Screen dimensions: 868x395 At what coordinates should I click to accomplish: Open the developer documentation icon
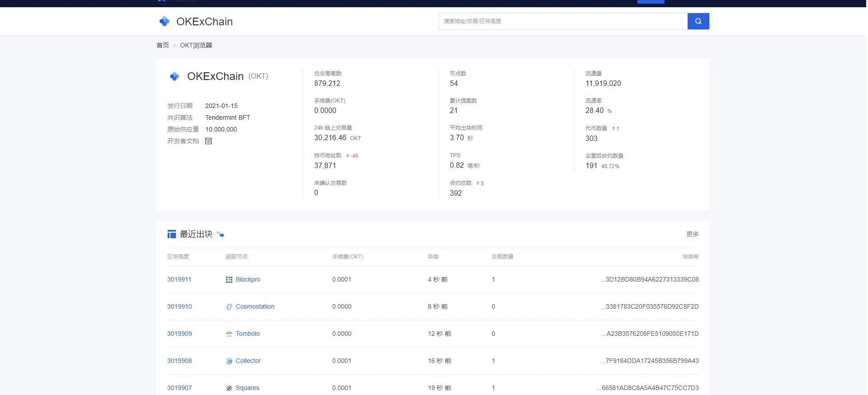(x=208, y=141)
